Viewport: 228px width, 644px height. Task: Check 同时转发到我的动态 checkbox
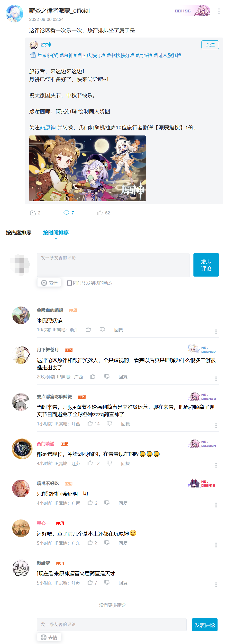coord(69,283)
